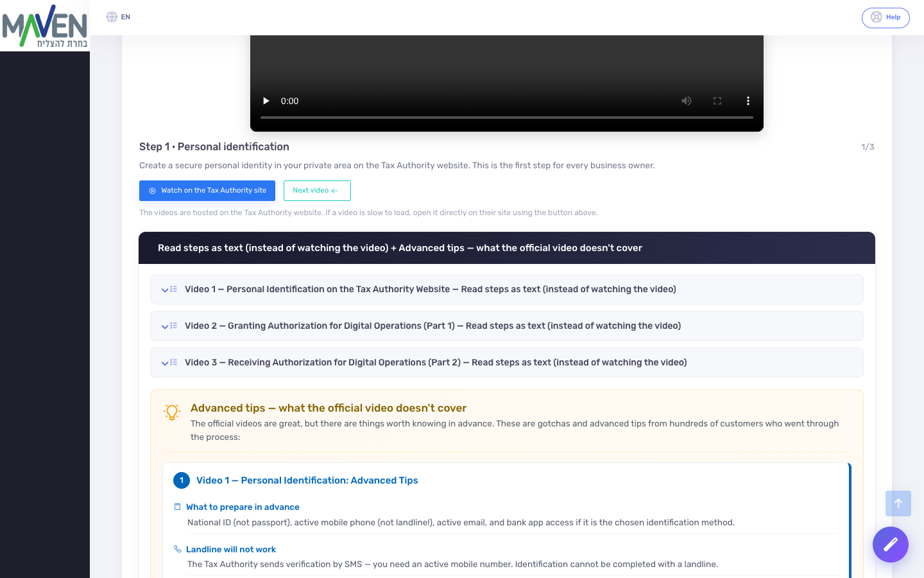The width and height of the screenshot is (924, 578).
Task: Click the number 1 badge
Action: [182, 480]
